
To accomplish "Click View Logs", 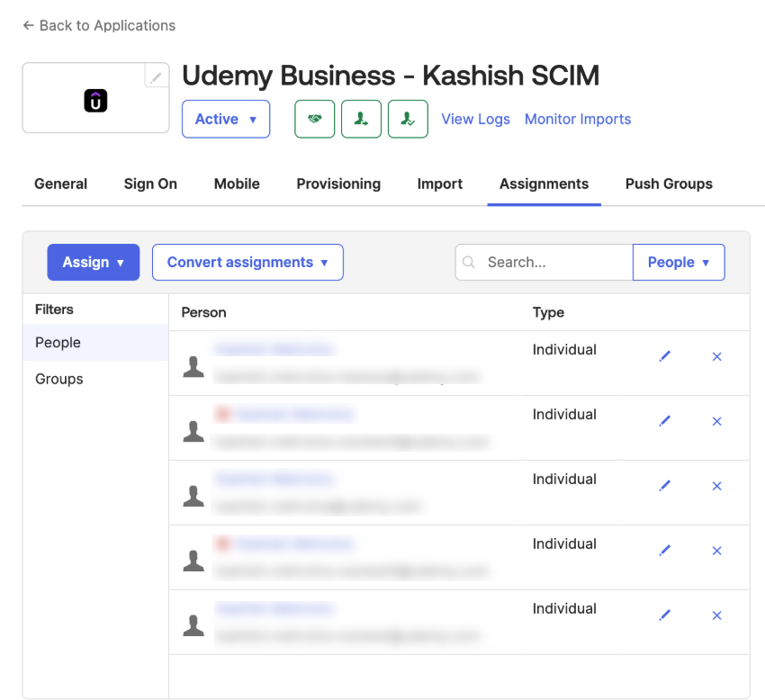I will (475, 119).
